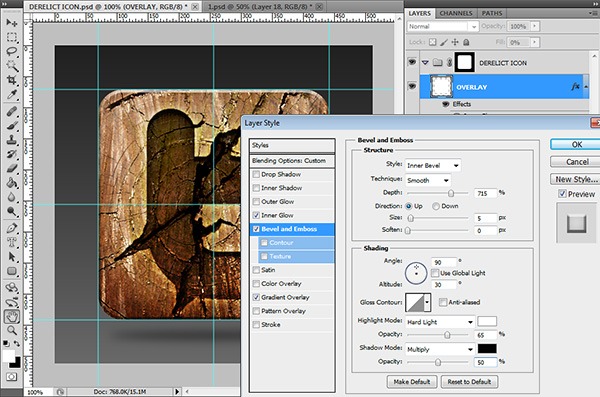Hide the DERELICT ICON group layer
600x397 pixels.
412,61
